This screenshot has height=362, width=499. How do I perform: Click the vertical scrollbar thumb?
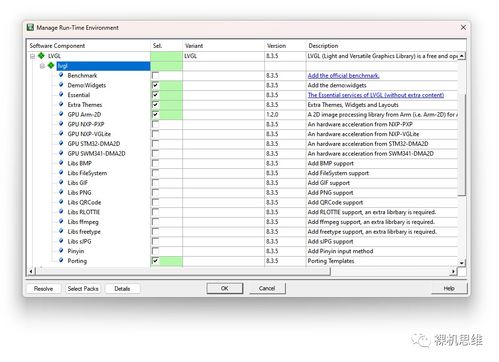click(462, 145)
